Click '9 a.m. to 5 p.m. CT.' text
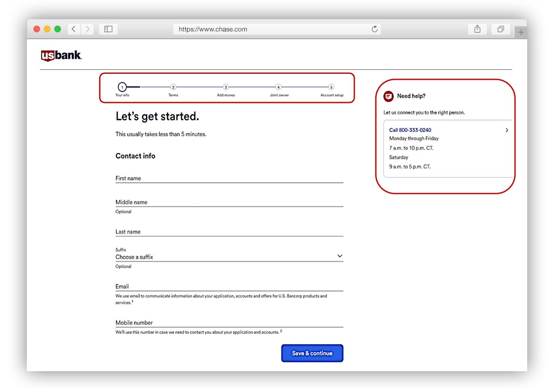The image size is (554, 392). (410, 167)
